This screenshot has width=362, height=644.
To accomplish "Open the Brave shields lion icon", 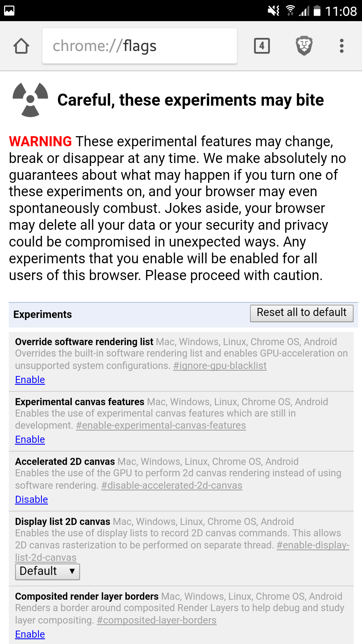I will [x=304, y=46].
